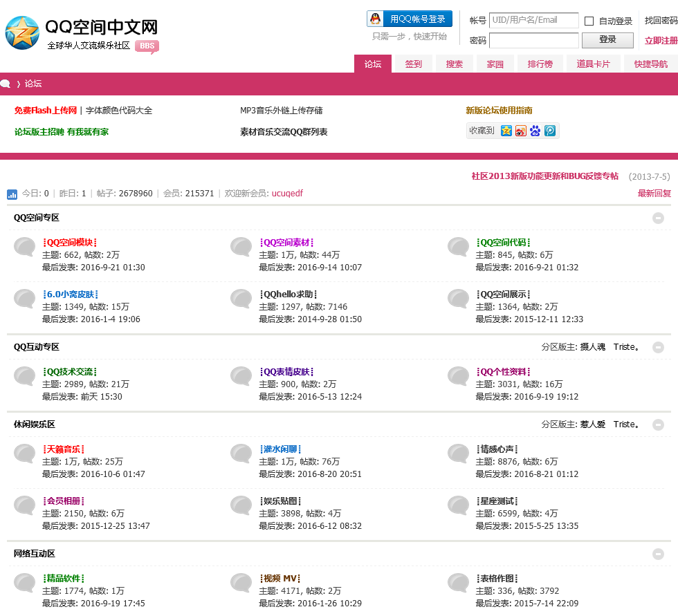Share to Sina Weibo icon
678x616 pixels.
coord(521,131)
